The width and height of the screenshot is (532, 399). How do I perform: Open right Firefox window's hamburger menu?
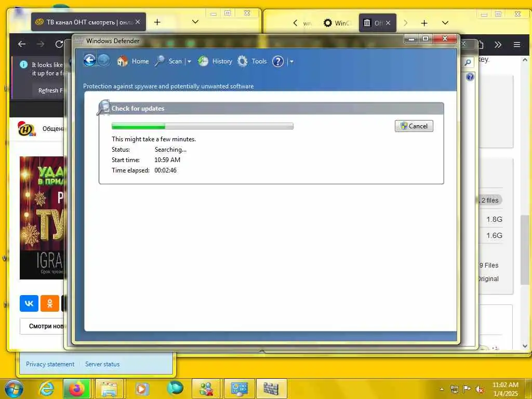point(517,45)
